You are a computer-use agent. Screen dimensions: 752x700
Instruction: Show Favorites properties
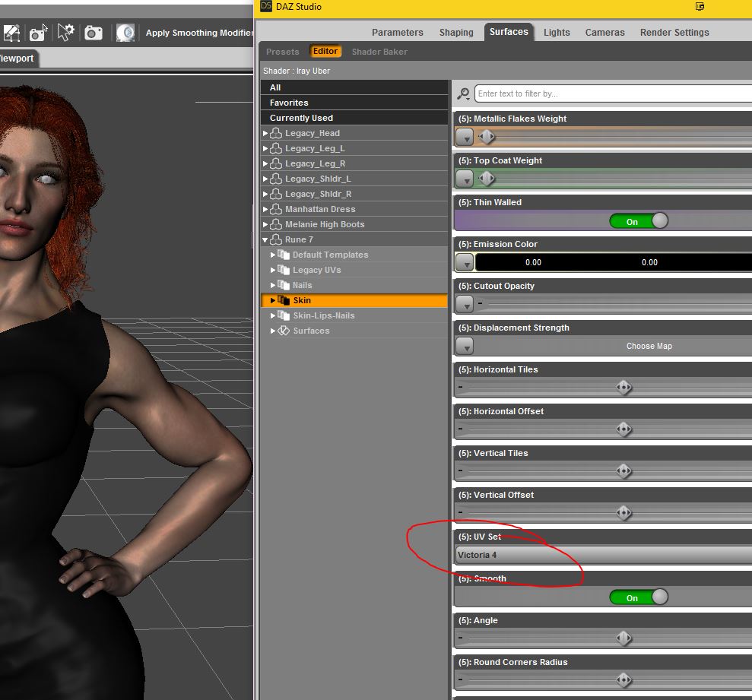coord(354,103)
